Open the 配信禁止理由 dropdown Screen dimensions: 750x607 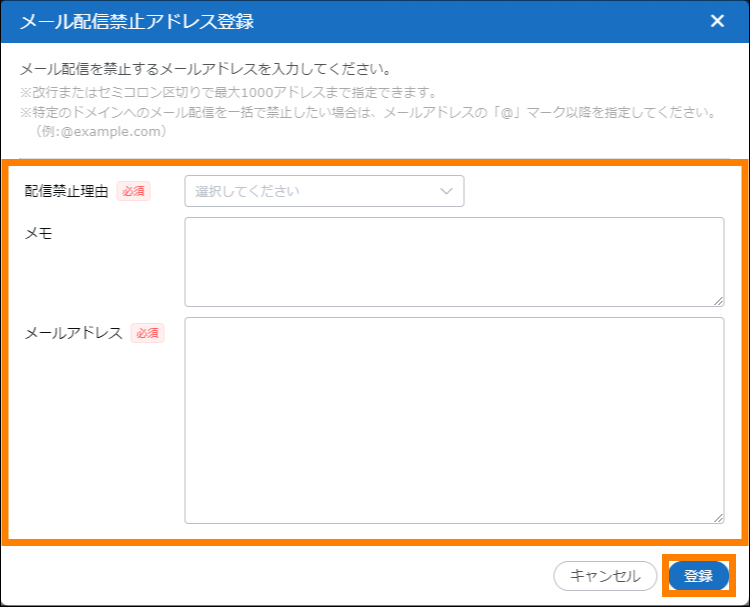point(324,191)
